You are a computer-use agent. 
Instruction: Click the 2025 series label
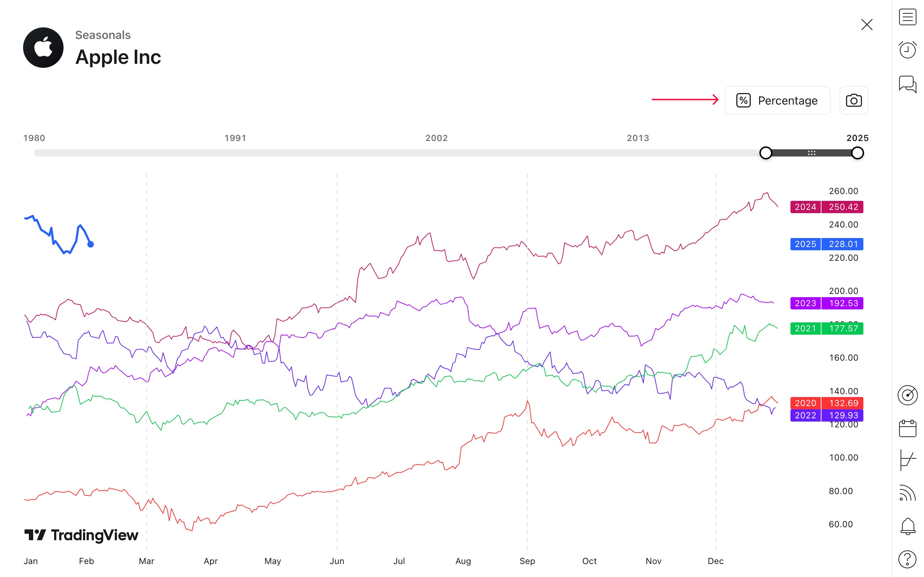point(805,244)
